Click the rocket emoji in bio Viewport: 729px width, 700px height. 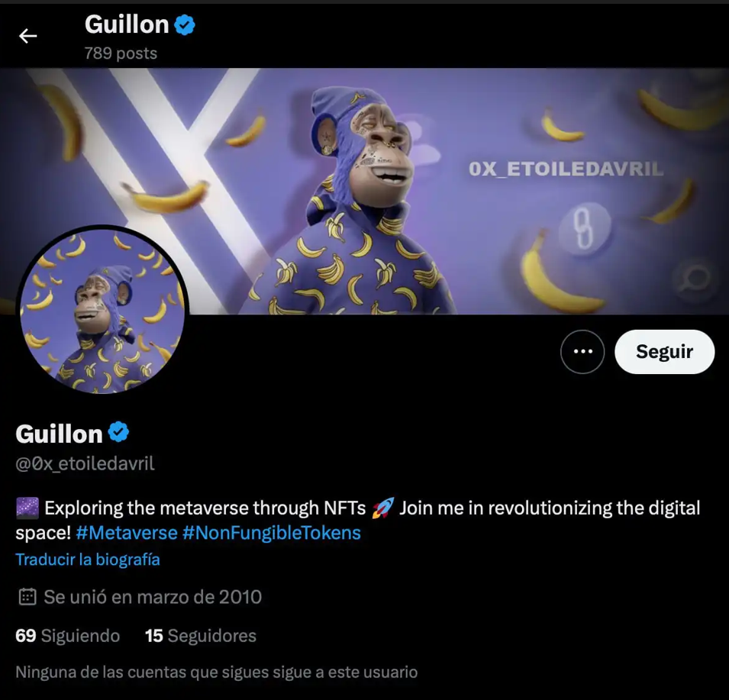click(x=382, y=508)
